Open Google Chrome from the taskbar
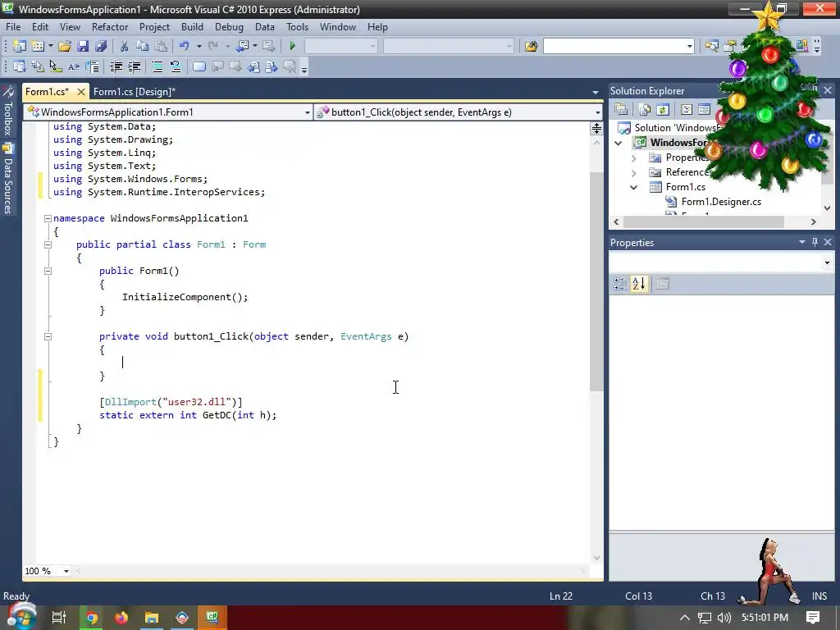The width and height of the screenshot is (840, 630). [x=92, y=619]
